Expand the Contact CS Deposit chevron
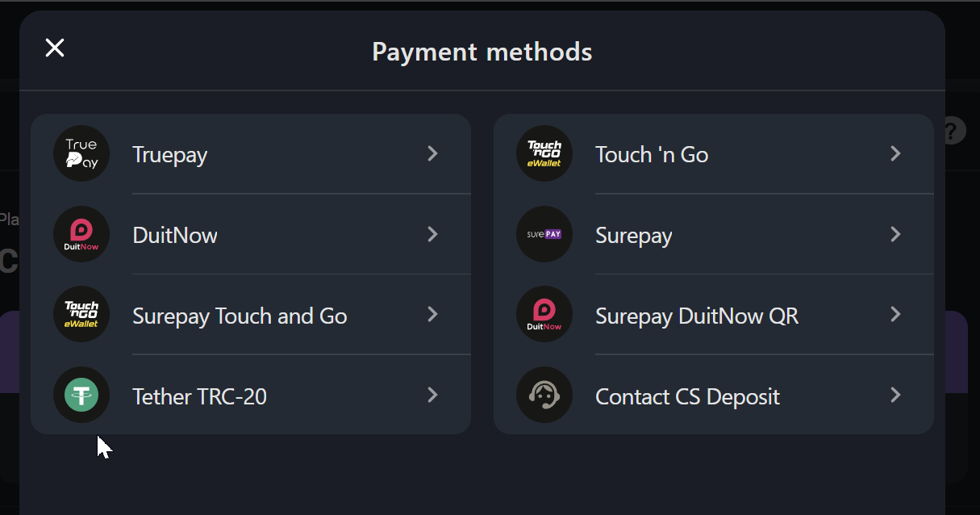The width and height of the screenshot is (980, 515). (895, 395)
